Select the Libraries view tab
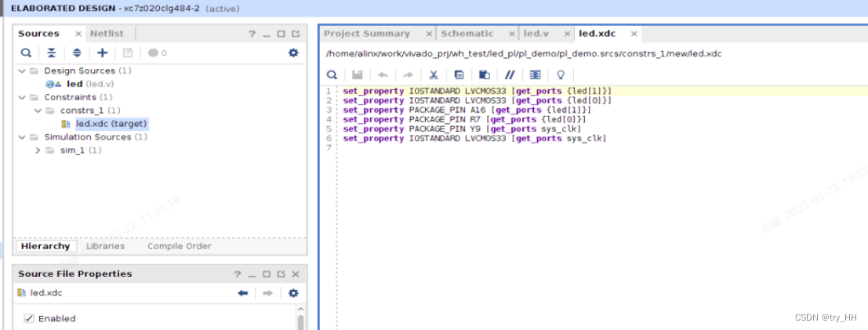The width and height of the screenshot is (868, 330). pyautogui.click(x=105, y=246)
